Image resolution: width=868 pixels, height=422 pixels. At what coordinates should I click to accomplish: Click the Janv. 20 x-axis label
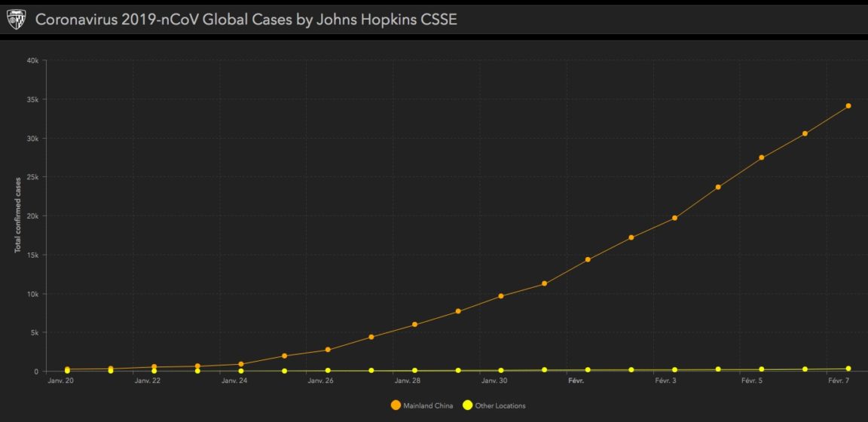[x=60, y=381]
